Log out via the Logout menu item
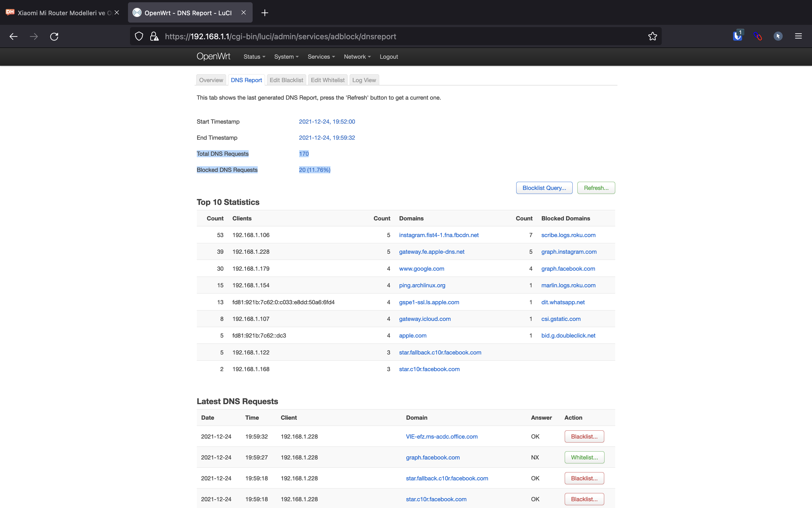This screenshot has width=812, height=508. (389, 57)
